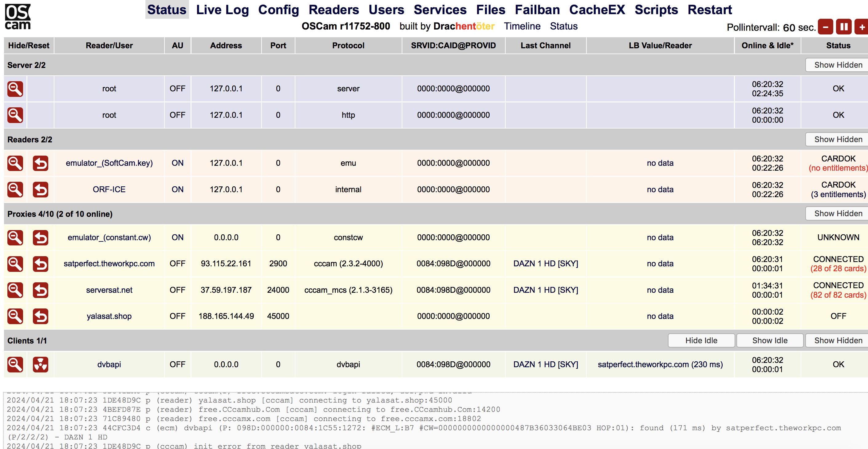Click Reader/User column header
Image resolution: width=868 pixels, height=449 pixels.
pyautogui.click(x=109, y=46)
